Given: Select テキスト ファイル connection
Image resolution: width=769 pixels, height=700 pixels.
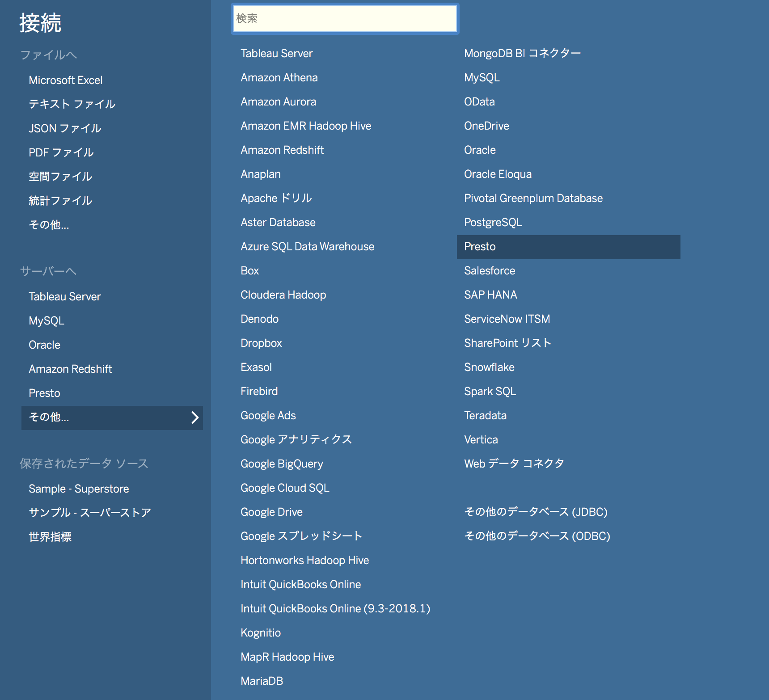Looking at the screenshot, I should (x=72, y=104).
